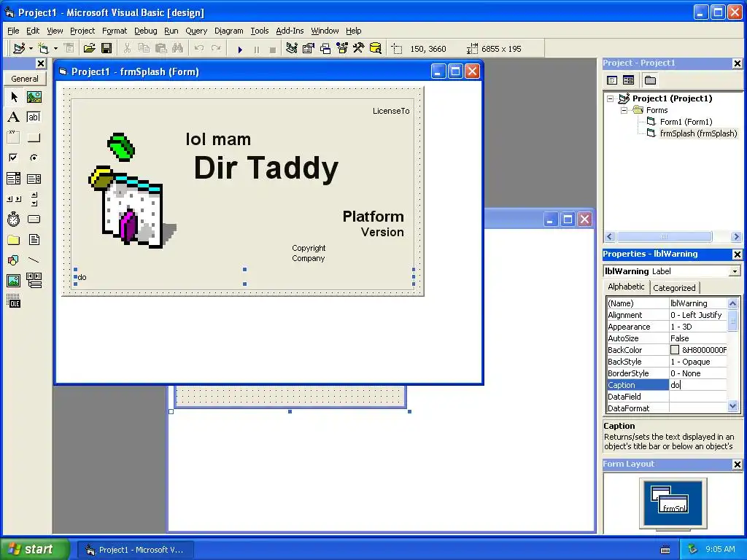The image size is (747, 560).
Task: Select the OptionButton control tool
Action: point(34,157)
